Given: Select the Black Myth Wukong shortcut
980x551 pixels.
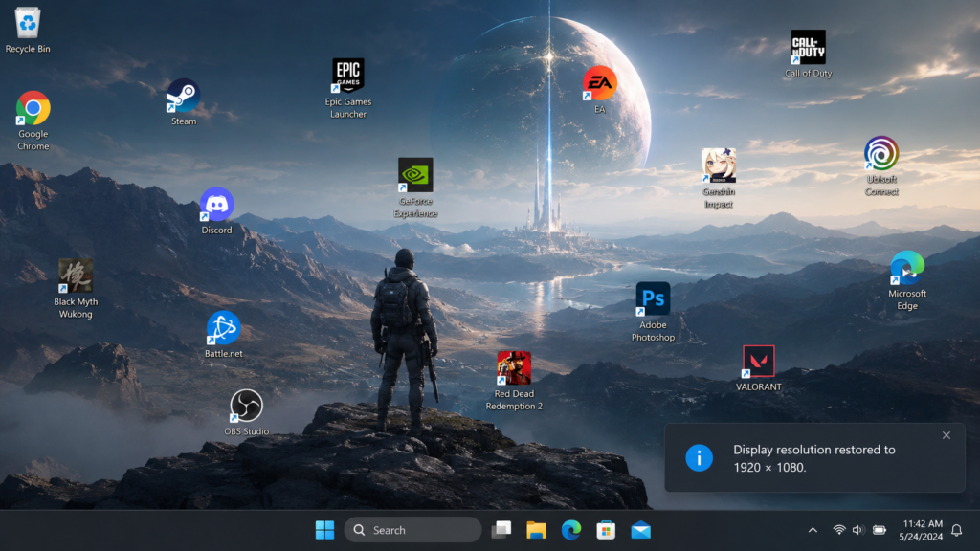Looking at the screenshot, I should (76, 289).
